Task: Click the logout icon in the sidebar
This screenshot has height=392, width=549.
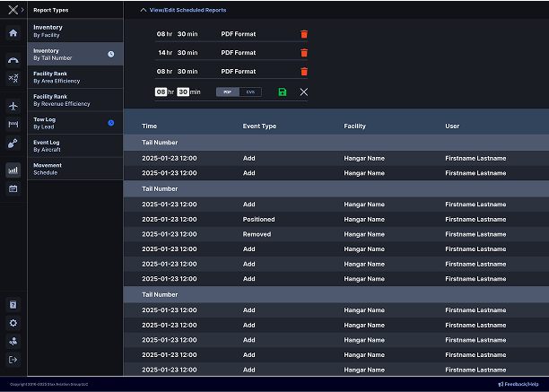Action: coord(13,360)
